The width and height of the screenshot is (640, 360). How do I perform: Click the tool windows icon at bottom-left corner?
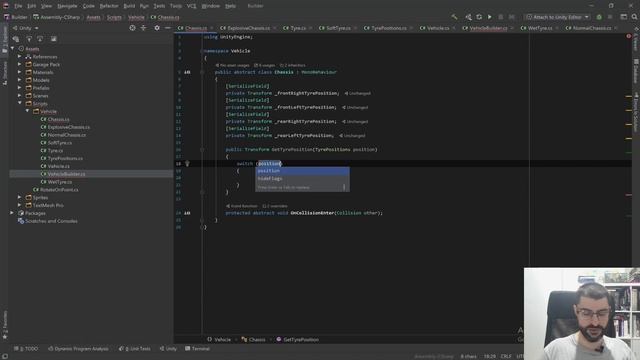pos(4,357)
